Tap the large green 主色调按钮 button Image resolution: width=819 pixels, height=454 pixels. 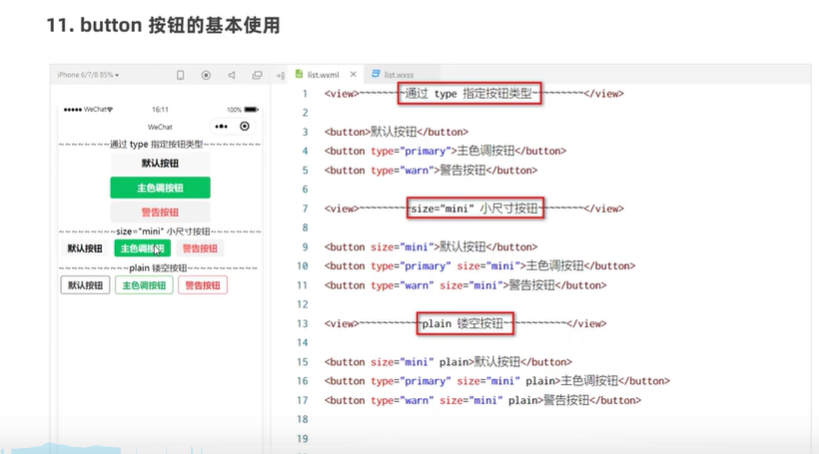160,188
